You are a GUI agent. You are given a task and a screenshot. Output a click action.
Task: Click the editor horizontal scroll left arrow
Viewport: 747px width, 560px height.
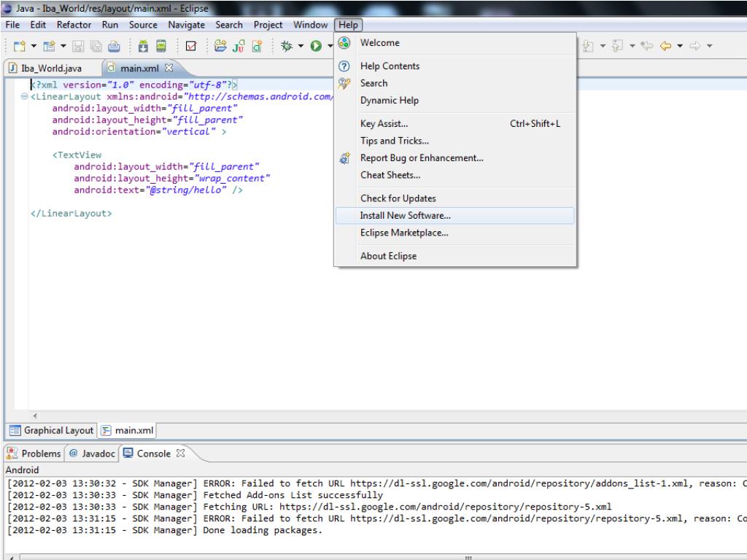pyautogui.click(x=35, y=416)
